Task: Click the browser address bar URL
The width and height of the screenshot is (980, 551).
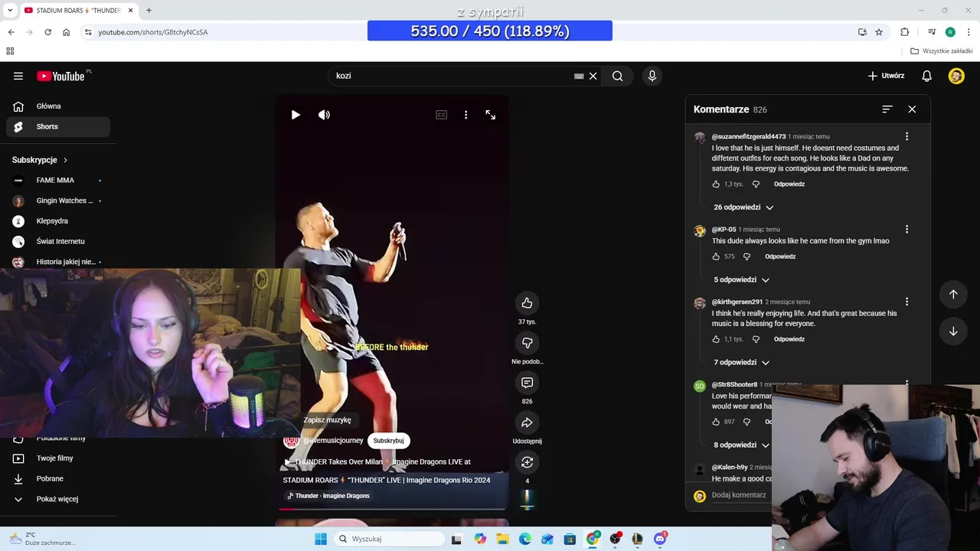Action: 152,32
